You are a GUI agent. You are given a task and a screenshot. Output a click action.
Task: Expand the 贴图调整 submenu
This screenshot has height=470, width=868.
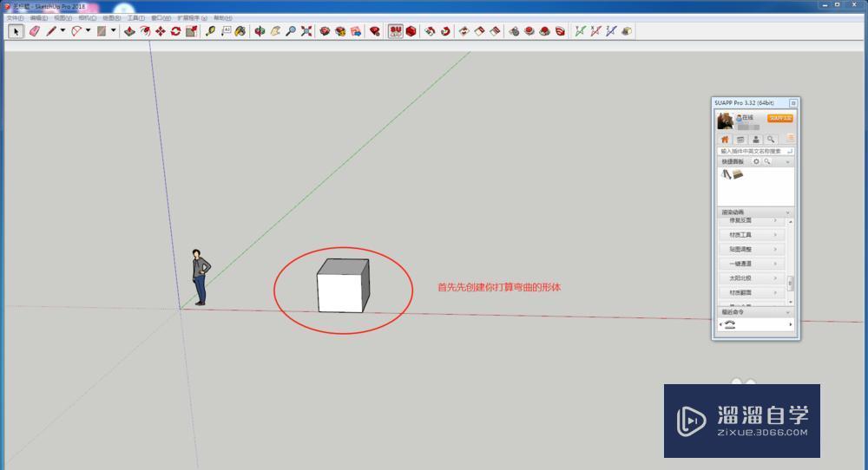(x=751, y=250)
